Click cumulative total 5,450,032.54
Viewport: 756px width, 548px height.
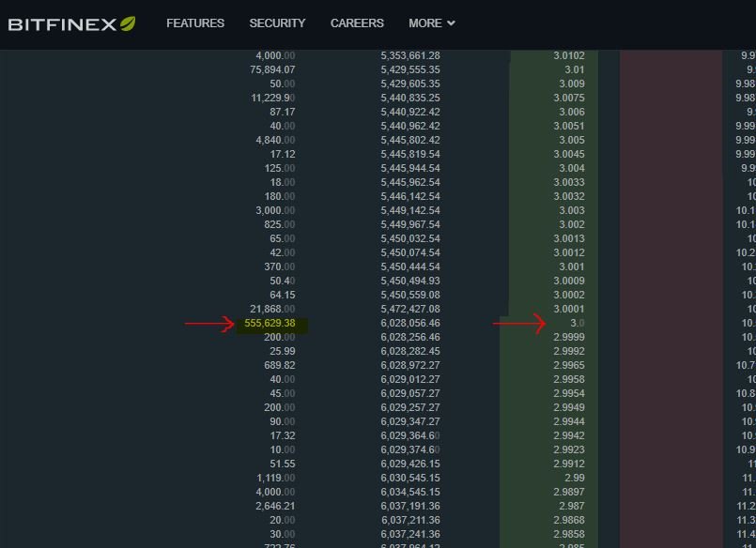pos(410,239)
